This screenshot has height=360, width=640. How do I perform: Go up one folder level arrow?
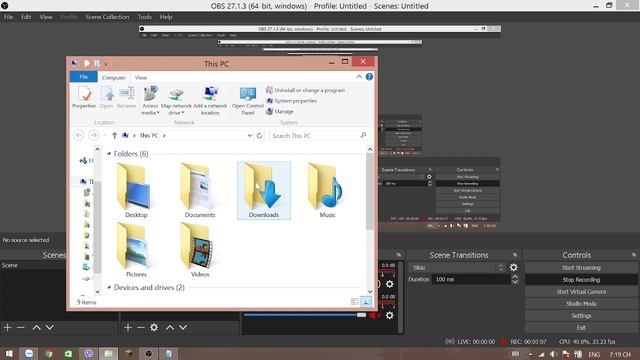click(114, 136)
